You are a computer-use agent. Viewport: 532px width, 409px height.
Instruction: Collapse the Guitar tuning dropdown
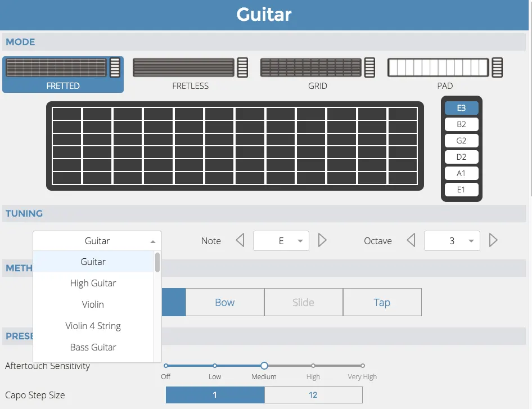click(x=97, y=241)
